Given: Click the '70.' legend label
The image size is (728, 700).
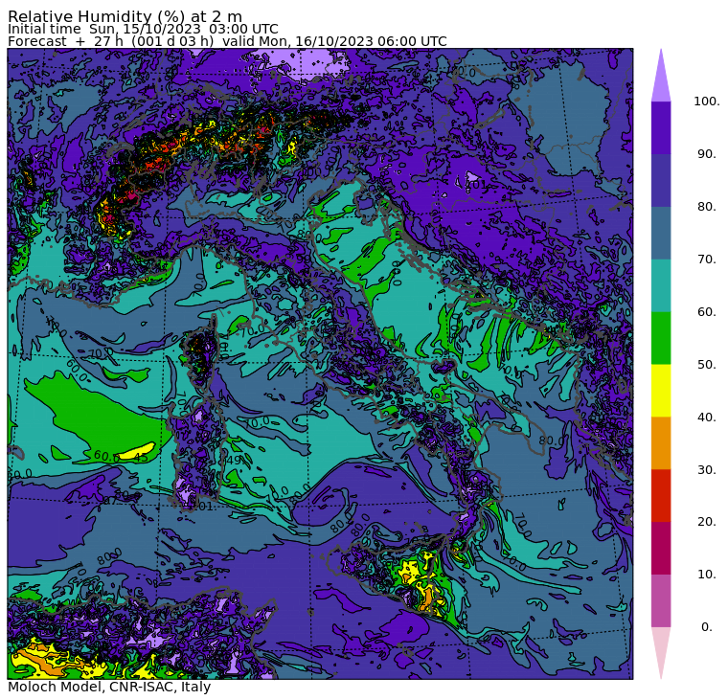Looking at the screenshot, I should pos(706,259).
